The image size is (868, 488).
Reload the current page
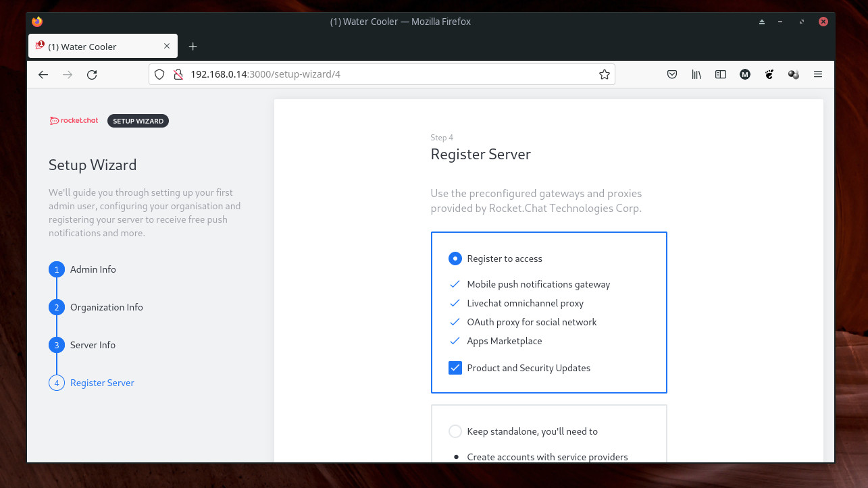(x=92, y=74)
